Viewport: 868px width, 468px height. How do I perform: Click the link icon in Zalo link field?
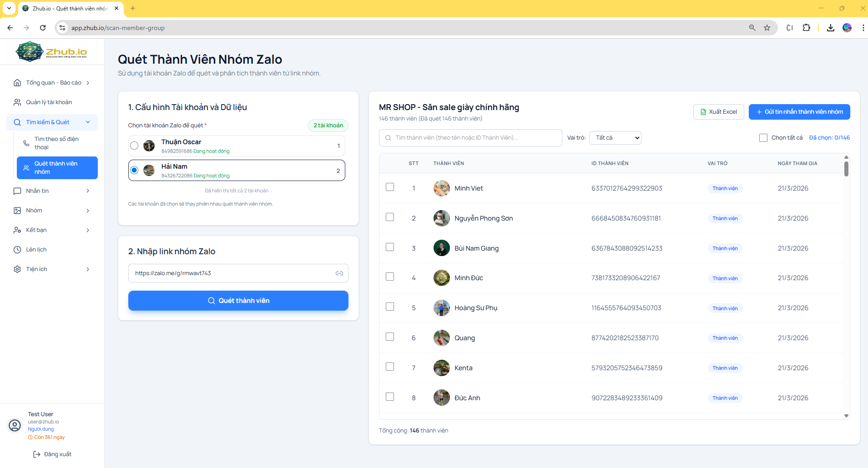(339, 273)
